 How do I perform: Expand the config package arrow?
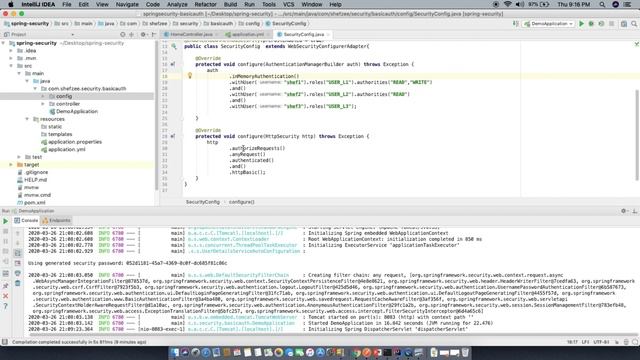pos(43,96)
